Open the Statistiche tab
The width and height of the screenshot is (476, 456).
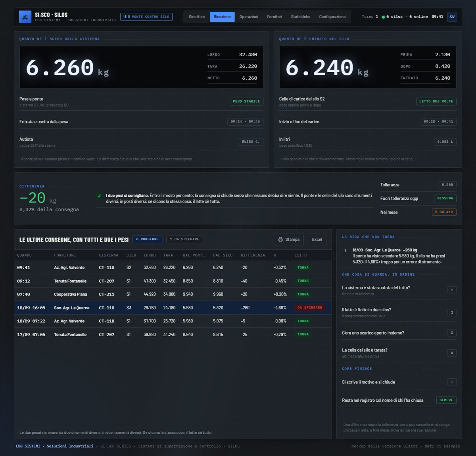click(301, 17)
